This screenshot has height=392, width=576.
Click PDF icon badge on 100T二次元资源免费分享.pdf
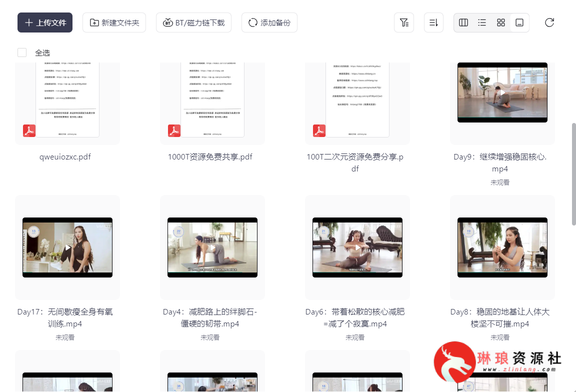pos(319,131)
